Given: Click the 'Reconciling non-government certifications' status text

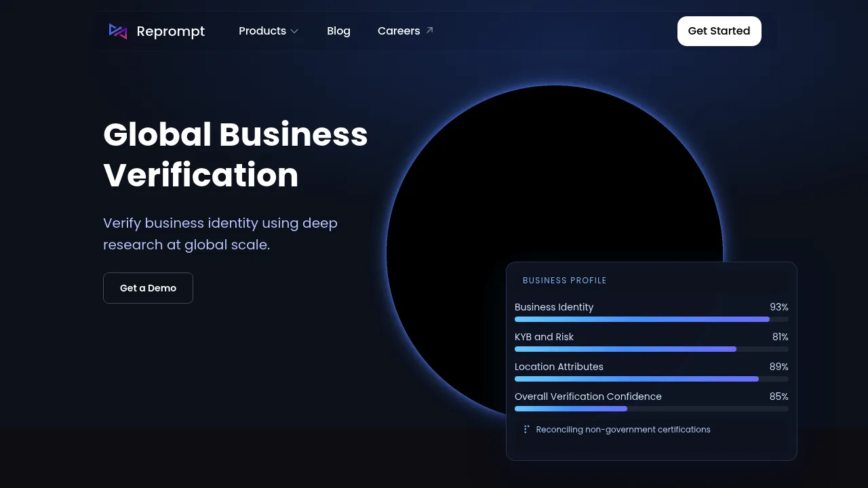Looking at the screenshot, I should [623, 430].
